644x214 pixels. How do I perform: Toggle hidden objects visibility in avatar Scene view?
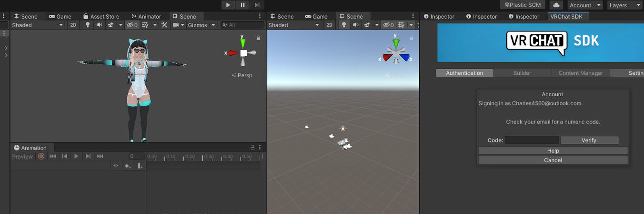click(x=132, y=25)
